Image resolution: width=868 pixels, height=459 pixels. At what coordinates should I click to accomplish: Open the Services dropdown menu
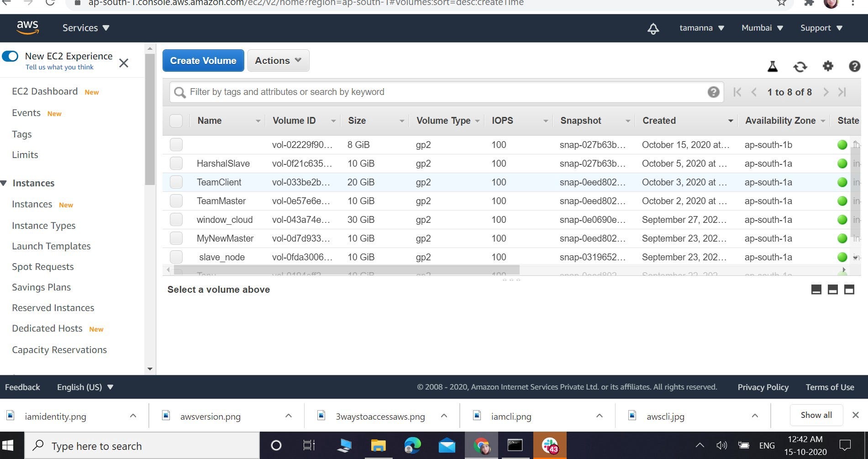tap(86, 28)
